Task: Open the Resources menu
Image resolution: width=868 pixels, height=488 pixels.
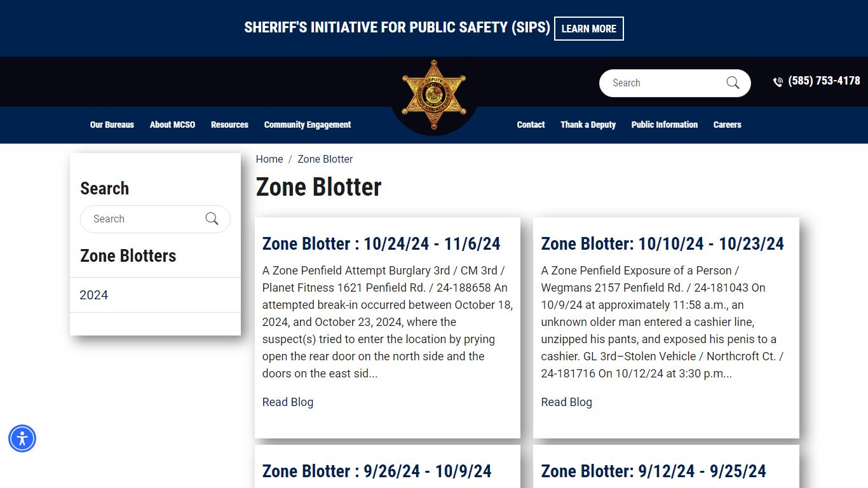Action: pos(229,125)
